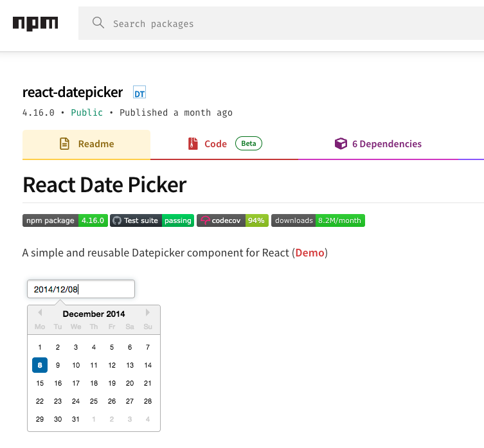
Task: Switch to the Readme tab
Action: [86, 144]
